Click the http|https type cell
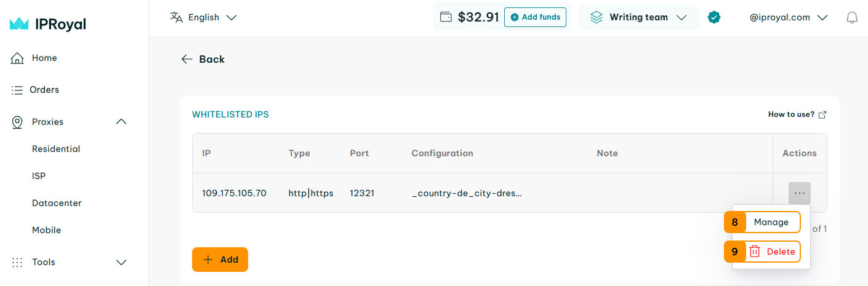868x286 pixels. pyautogui.click(x=311, y=193)
